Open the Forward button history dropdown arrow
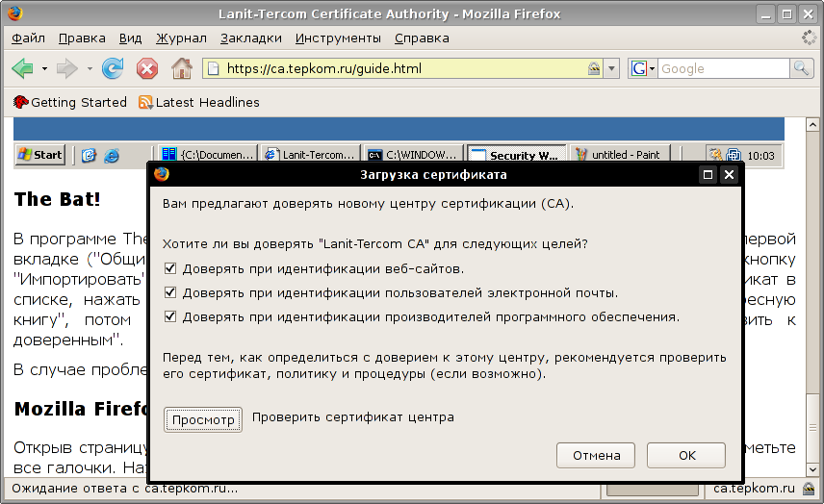The height and width of the screenshot is (504, 824). tap(90, 69)
